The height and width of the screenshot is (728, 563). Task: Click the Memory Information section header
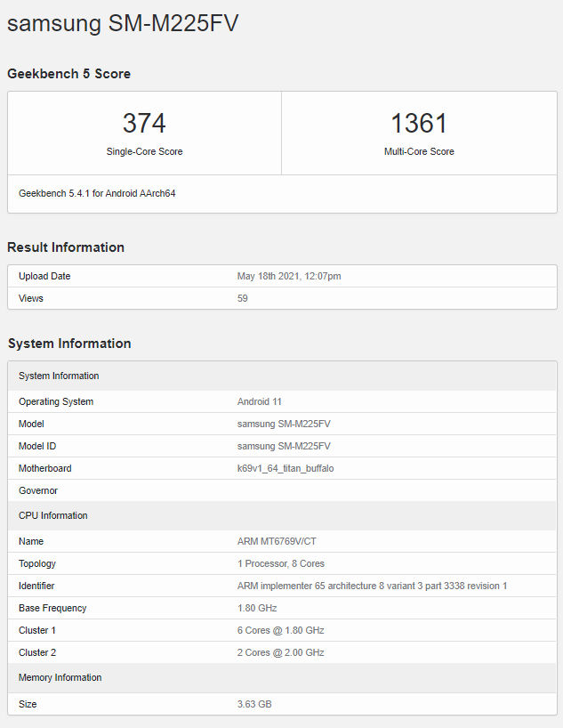point(282,678)
